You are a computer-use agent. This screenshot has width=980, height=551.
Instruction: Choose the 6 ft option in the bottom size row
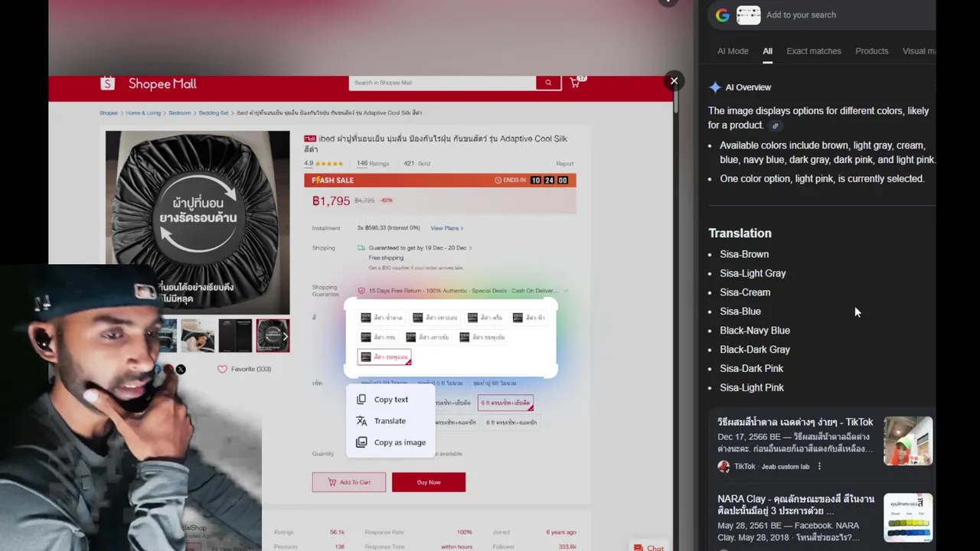coord(511,422)
